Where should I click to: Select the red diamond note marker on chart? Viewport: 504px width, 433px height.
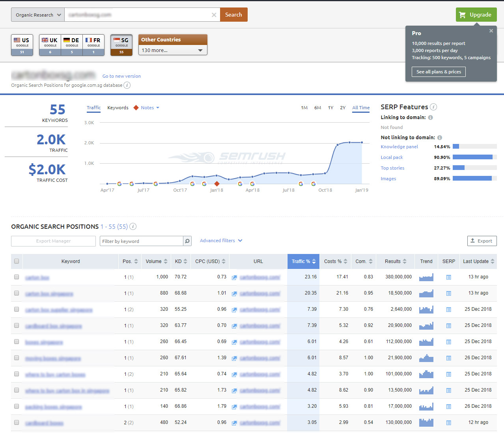(x=217, y=184)
